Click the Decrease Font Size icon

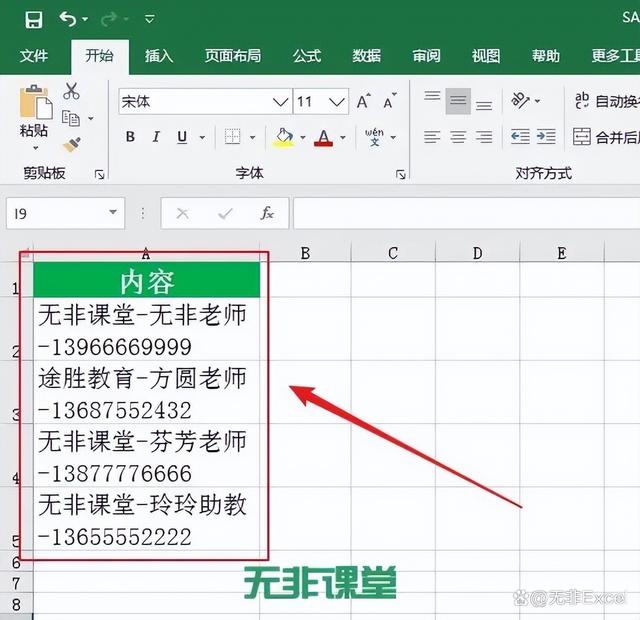[390, 102]
